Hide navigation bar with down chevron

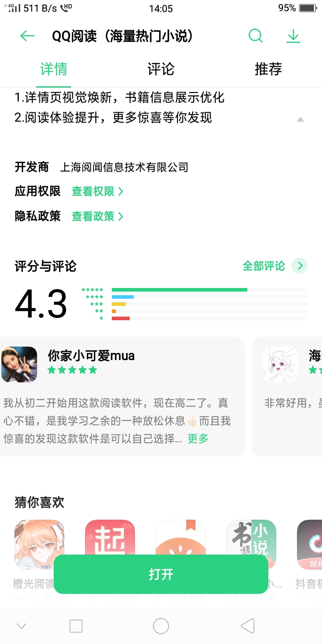point(21,626)
